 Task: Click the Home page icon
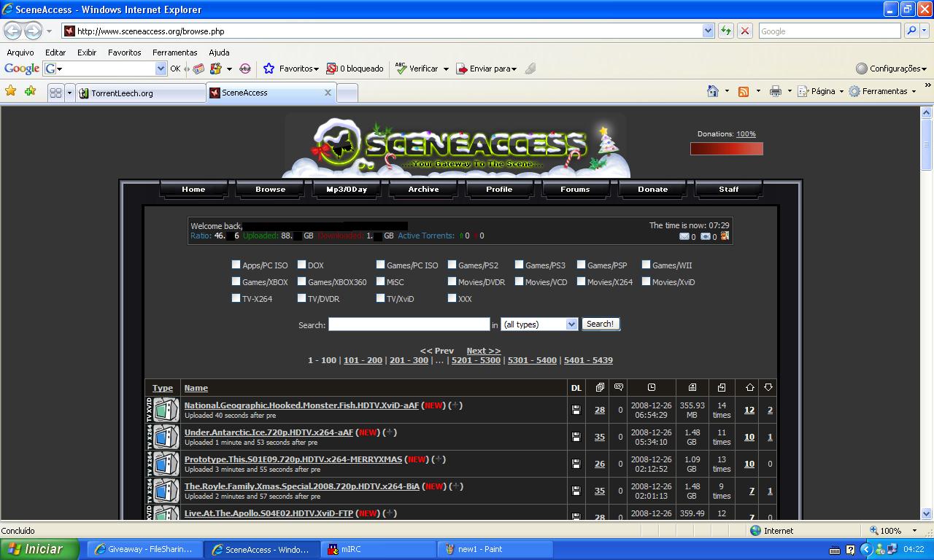(713, 91)
